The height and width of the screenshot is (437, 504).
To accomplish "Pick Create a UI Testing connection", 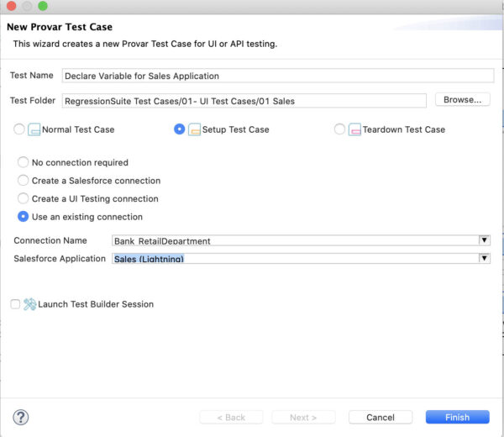I will (24, 199).
